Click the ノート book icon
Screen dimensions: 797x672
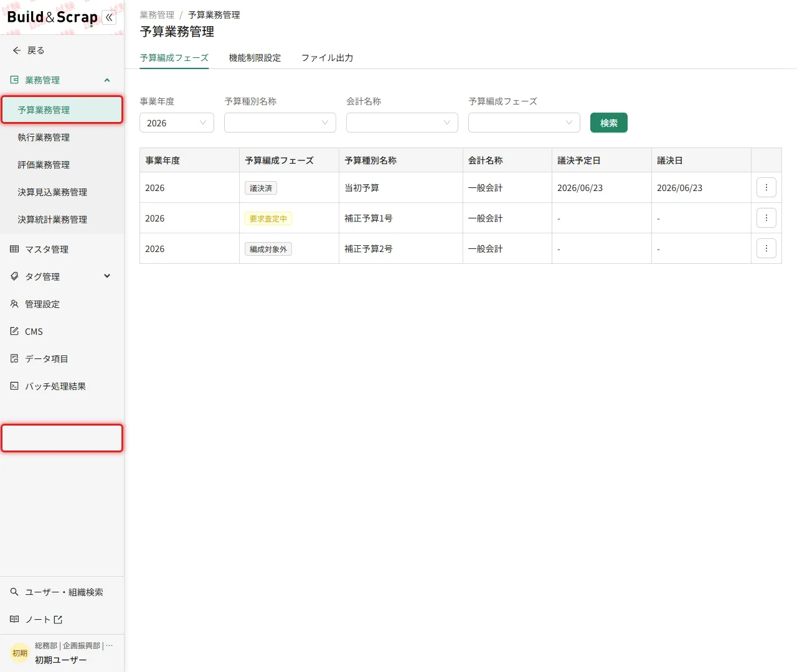click(14, 619)
